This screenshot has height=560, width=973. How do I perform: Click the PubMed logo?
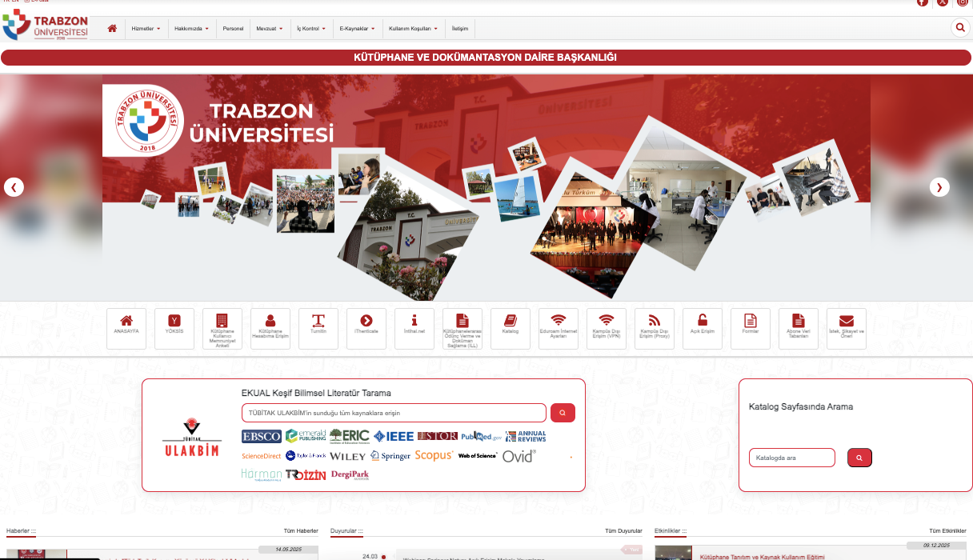[x=482, y=436]
